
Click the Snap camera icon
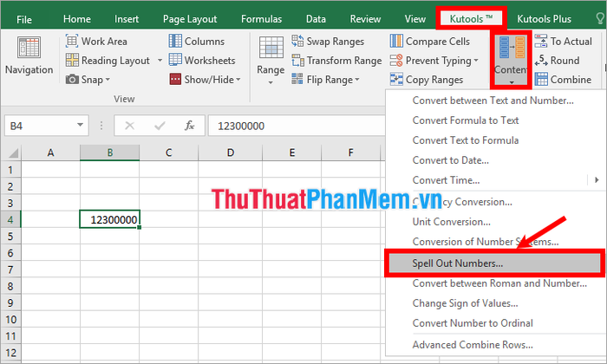(x=72, y=79)
